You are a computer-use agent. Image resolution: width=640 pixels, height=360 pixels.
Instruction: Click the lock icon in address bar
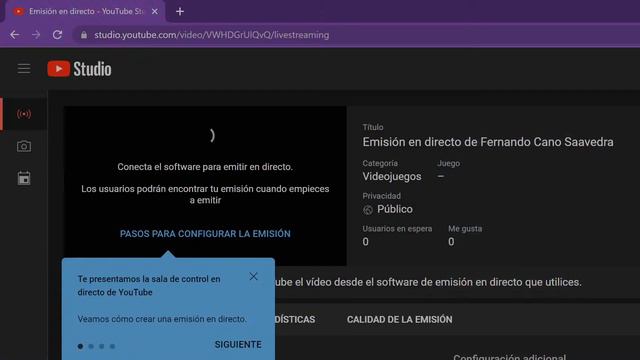(84, 35)
